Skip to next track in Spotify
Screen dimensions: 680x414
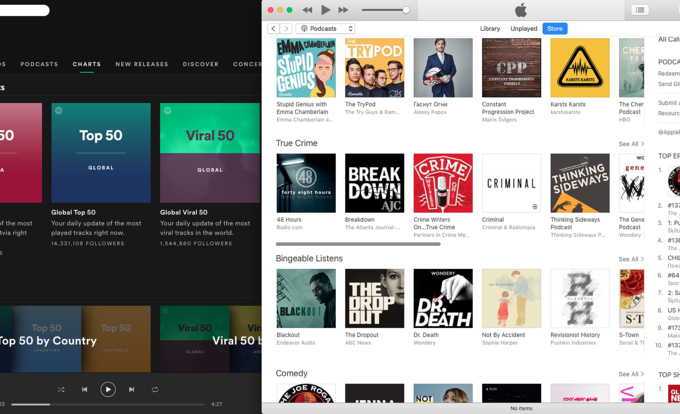pos(131,390)
